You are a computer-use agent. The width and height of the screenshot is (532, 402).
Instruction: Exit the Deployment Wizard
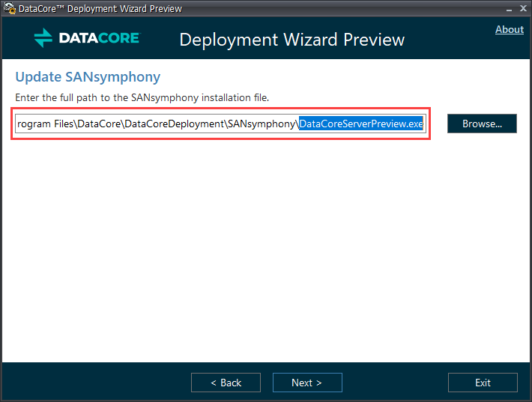pyautogui.click(x=483, y=383)
